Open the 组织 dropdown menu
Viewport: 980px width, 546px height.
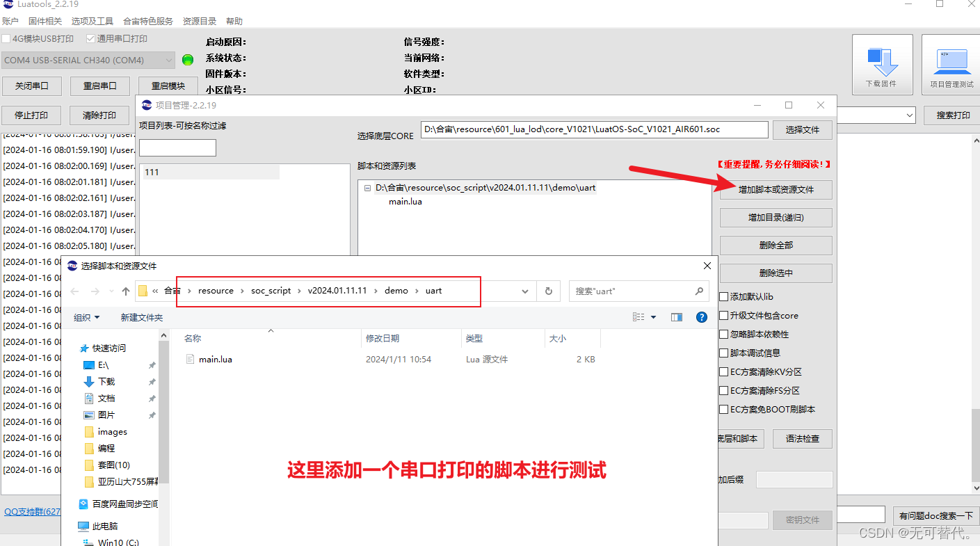(87, 317)
